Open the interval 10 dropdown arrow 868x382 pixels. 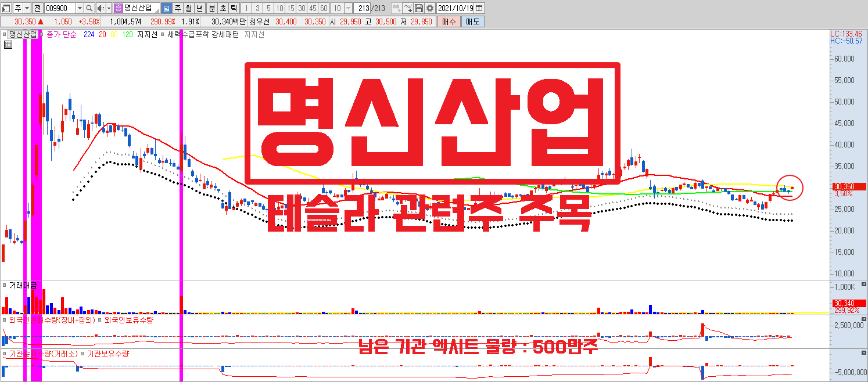pos(348,9)
